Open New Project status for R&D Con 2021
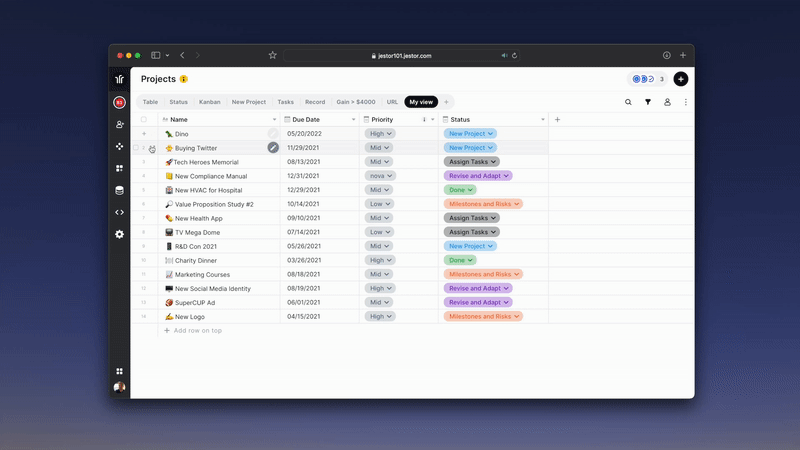The image size is (800, 450). (470, 246)
